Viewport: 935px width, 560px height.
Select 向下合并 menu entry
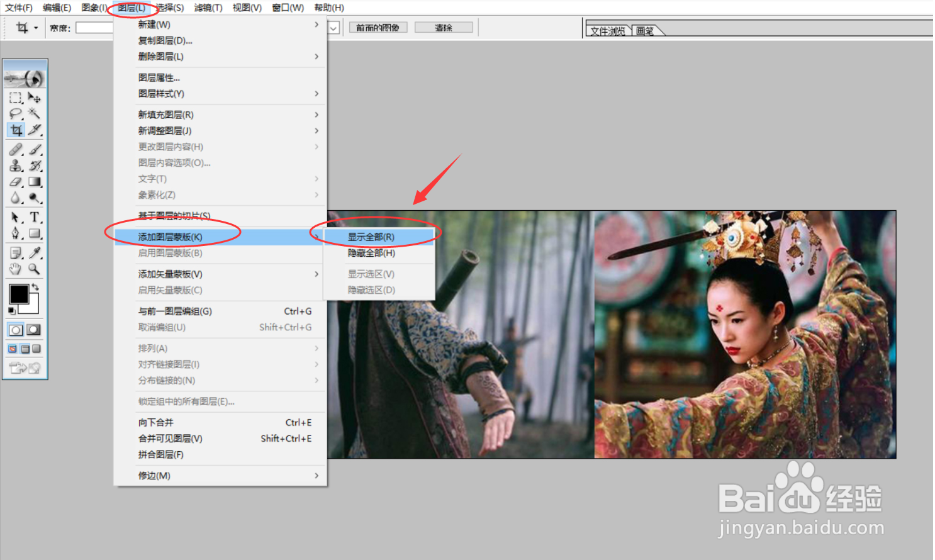click(x=220, y=423)
